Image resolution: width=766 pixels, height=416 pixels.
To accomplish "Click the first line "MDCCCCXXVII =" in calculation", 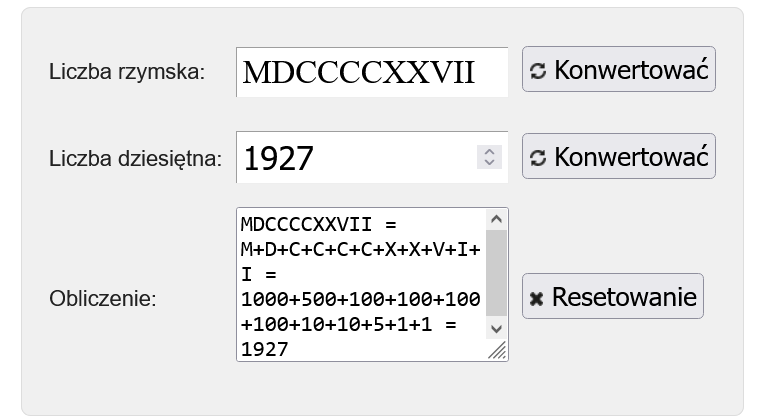I will (x=320, y=222).
